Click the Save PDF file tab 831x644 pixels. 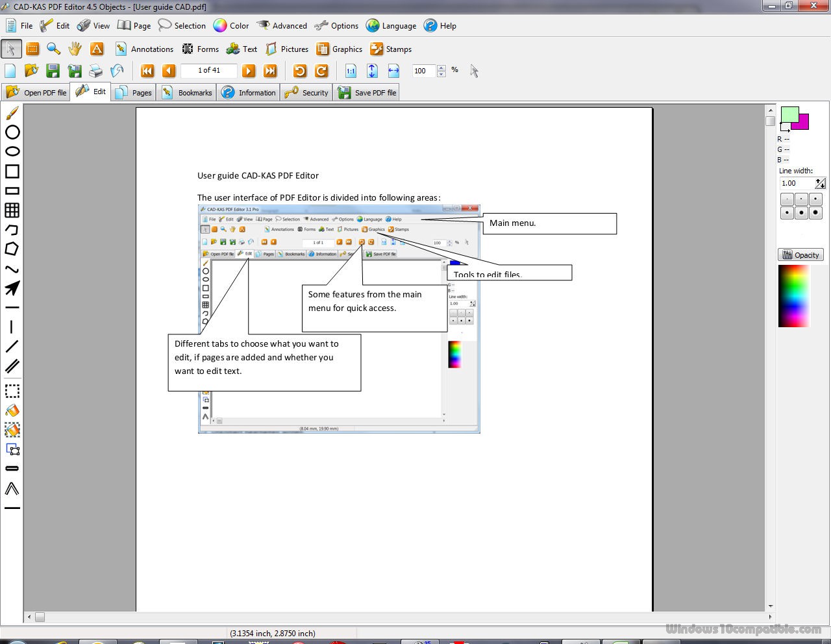pyautogui.click(x=367, y=93)
